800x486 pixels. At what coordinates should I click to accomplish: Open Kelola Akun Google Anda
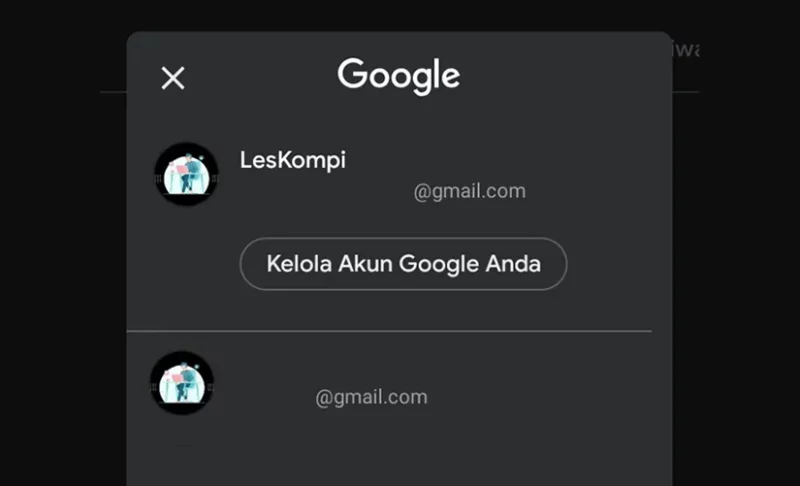(x=403, y=264)
